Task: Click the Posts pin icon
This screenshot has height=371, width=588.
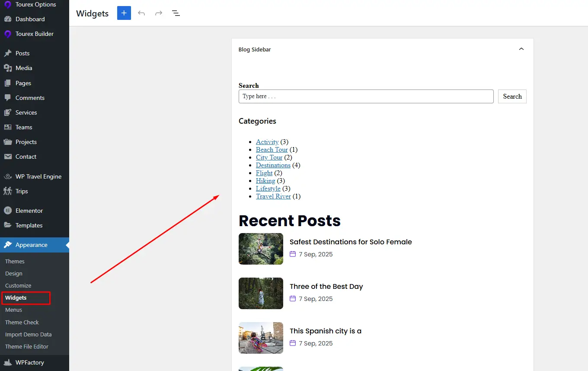Action: click(7, 53)
